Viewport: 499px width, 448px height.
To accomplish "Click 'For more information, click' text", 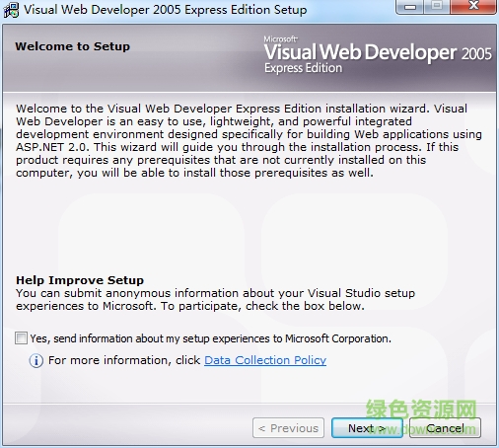I will point(124,360).
